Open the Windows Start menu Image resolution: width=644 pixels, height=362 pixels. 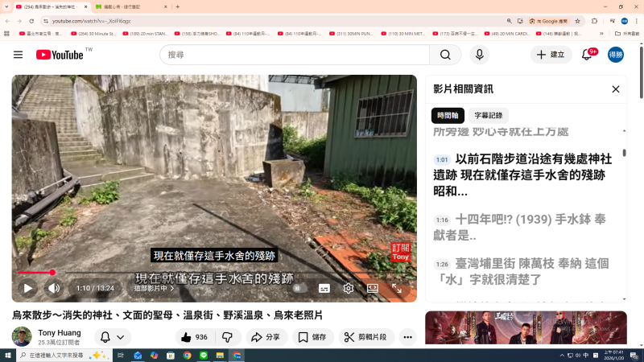[8, 356]
